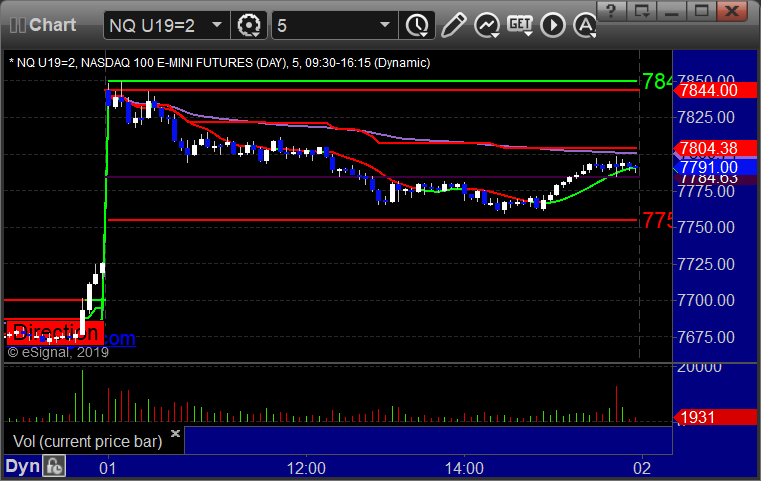Click the GET add-ons icon
Screen dimensions: 761x481
(x=520, y=25)
